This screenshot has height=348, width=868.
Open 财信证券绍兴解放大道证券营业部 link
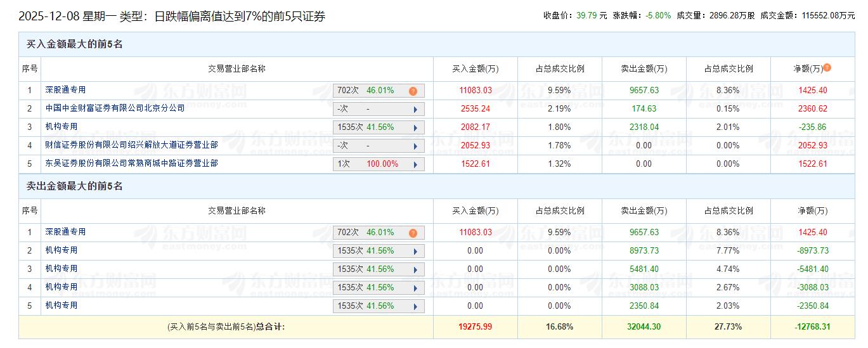click(131, 145)
